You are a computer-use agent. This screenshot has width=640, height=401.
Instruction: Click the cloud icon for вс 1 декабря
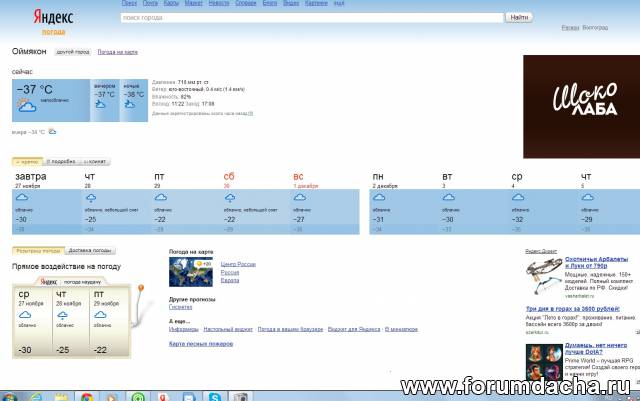[299, 198]
